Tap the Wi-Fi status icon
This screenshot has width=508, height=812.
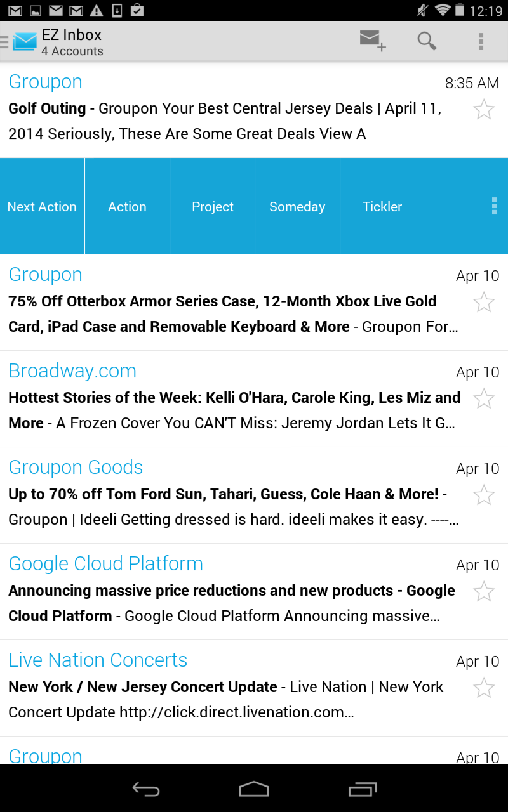[x=442, y=10]
